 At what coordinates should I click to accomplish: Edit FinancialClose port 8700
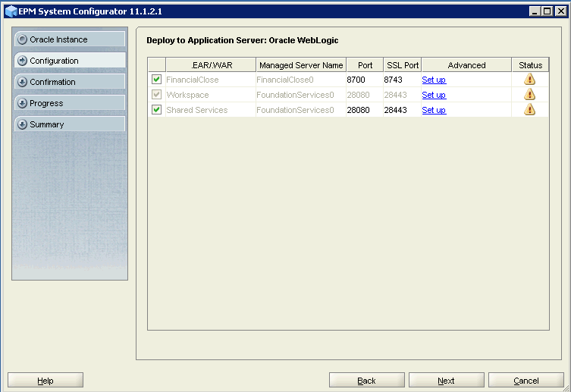365,80
